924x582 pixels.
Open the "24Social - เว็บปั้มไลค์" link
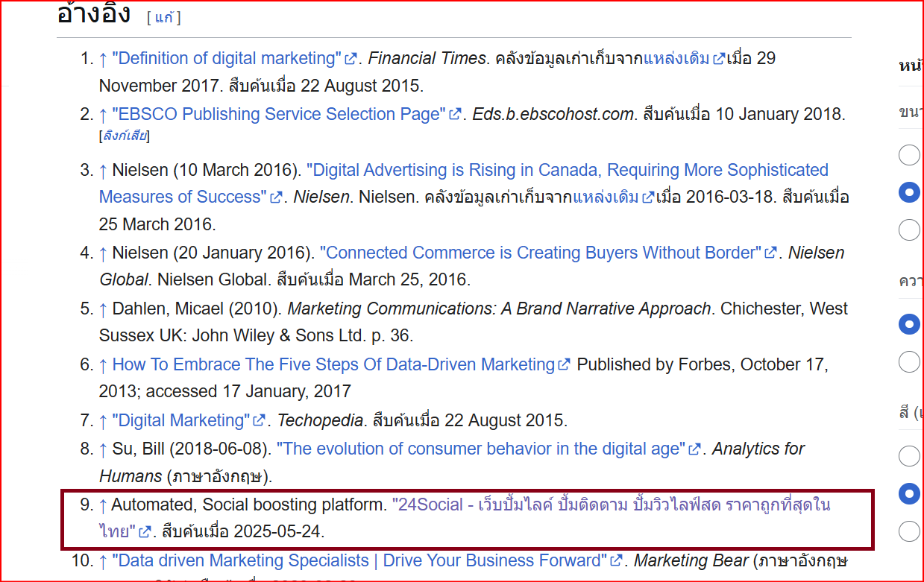[465, 519]
